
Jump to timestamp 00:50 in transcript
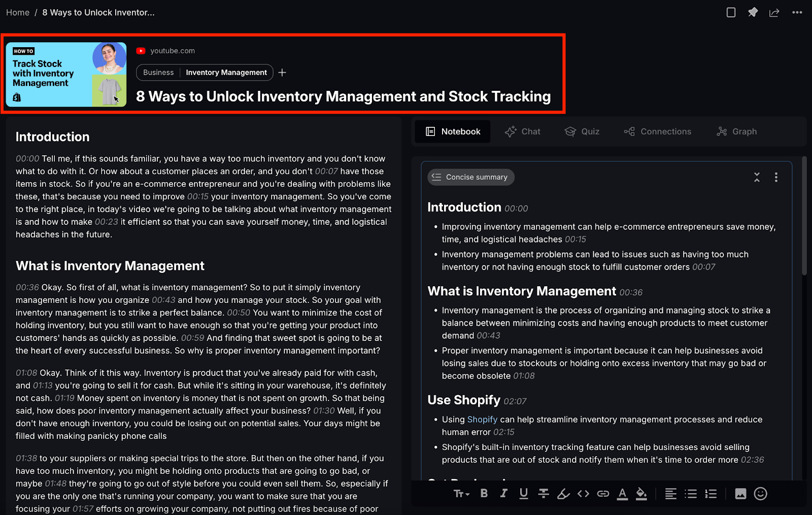(x=239, y=313)
